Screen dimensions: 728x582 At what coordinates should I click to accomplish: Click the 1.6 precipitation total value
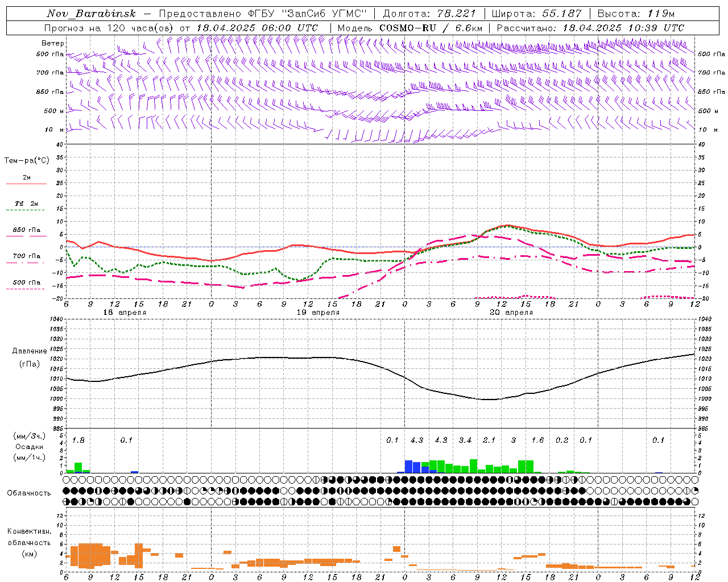pos(537,440)
